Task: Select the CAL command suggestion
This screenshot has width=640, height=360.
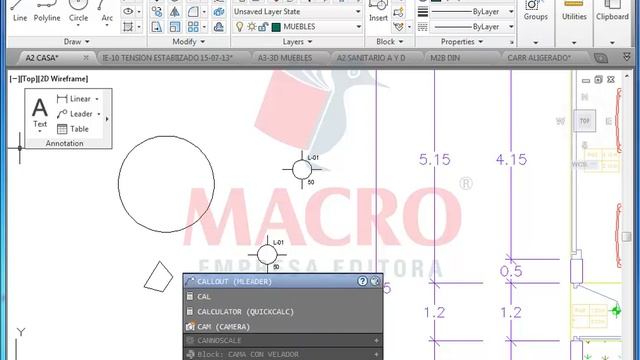Action: 283,297
